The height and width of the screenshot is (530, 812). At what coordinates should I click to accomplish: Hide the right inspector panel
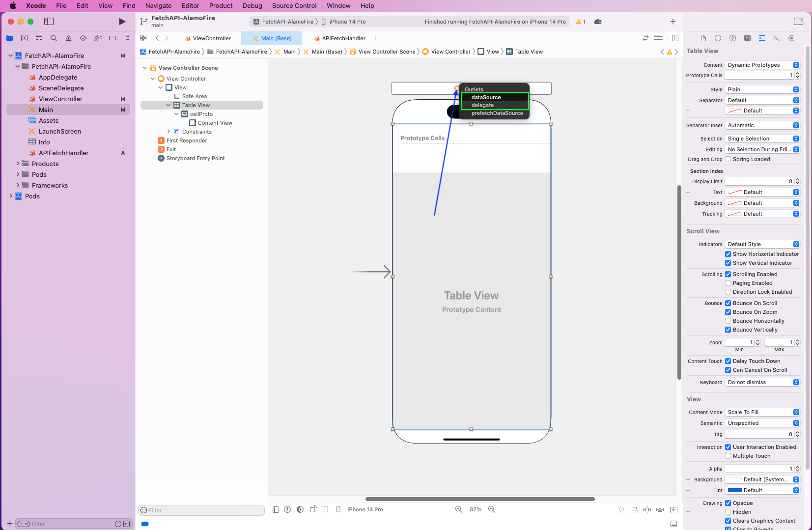click(x=798, y=22)
